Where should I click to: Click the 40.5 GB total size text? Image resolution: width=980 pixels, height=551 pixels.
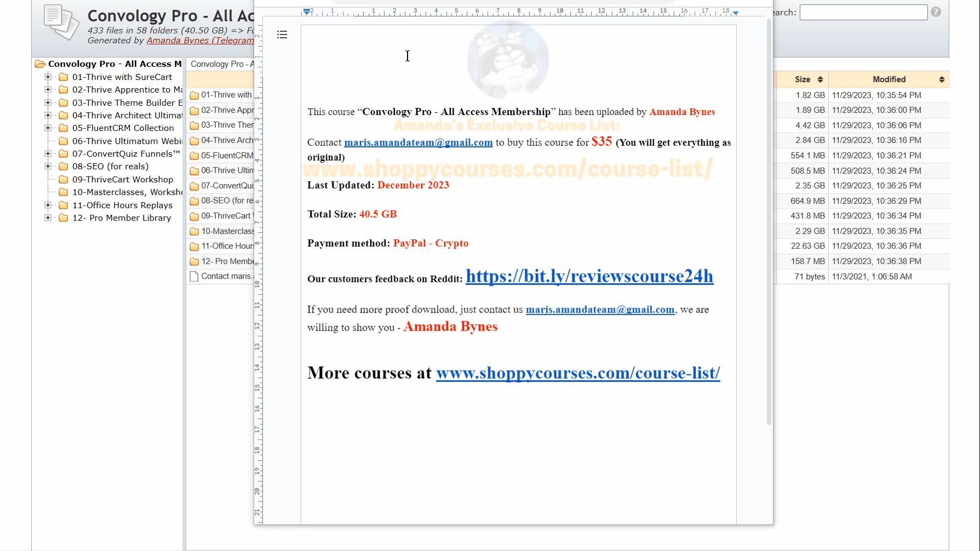(x=378, y=214)
